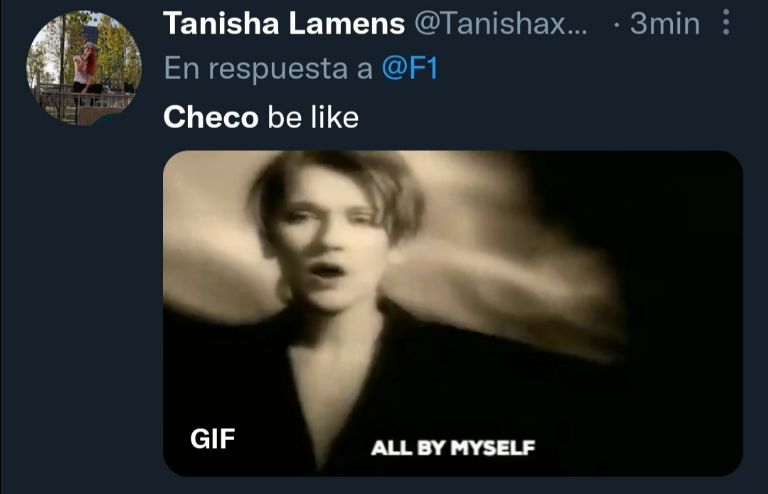This screenshot has width=768, height=494.
Task: Click Tanisha Lamens' round profile avatar
Action: coord(83,68)
